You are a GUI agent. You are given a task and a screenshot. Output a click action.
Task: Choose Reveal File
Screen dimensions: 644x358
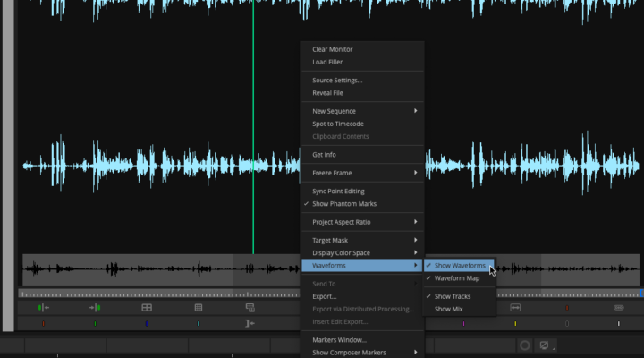coord(362,93)
